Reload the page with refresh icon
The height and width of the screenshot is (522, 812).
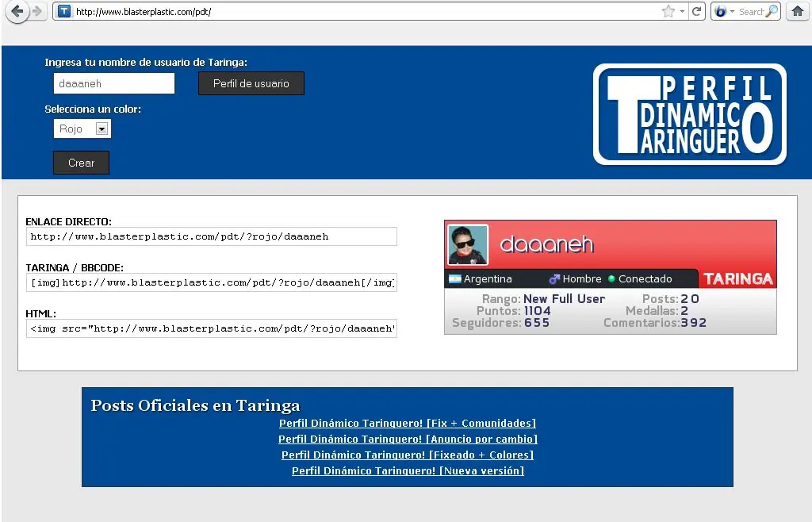coord(696,11)
